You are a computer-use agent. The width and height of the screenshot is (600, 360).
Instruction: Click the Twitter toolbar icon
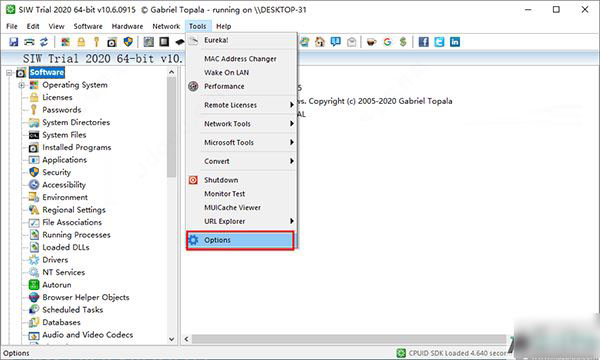[439, 42]
